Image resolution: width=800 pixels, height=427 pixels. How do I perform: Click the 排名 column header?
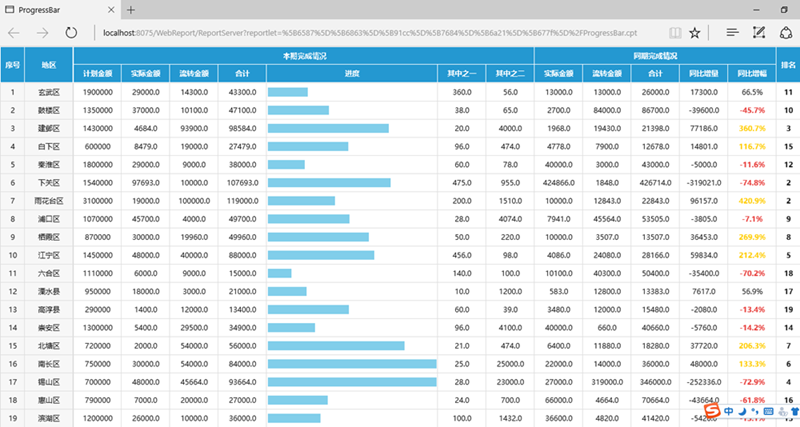pyautogui.click(x=788, y=65)
